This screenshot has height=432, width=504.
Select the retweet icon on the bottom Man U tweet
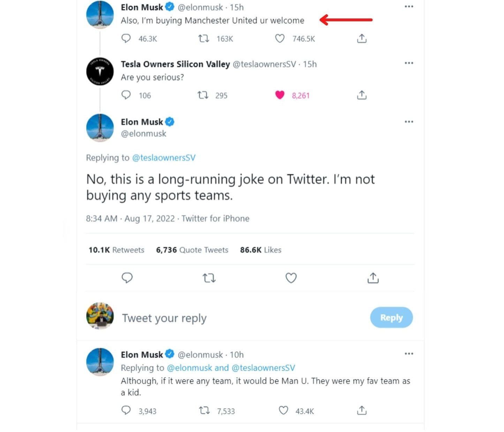[204, 411]
